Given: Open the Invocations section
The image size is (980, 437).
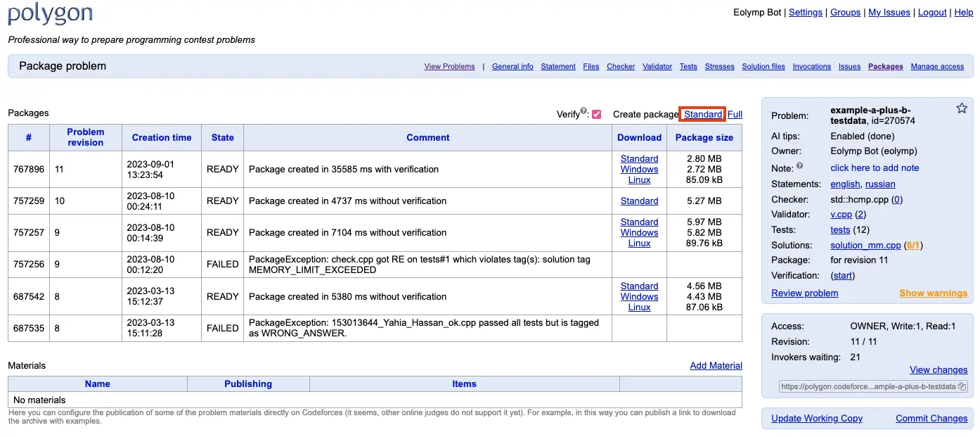Looking at the screenshot, I should pos(811,66).
